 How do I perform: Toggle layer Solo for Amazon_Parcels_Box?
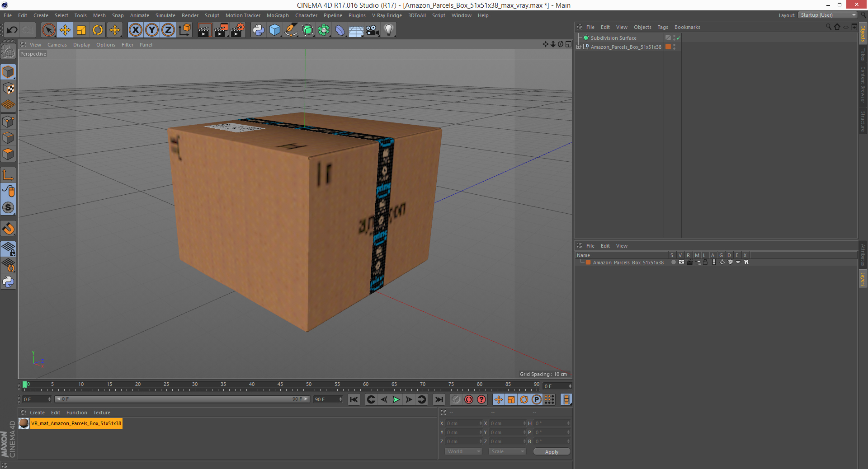coord(673,262)
